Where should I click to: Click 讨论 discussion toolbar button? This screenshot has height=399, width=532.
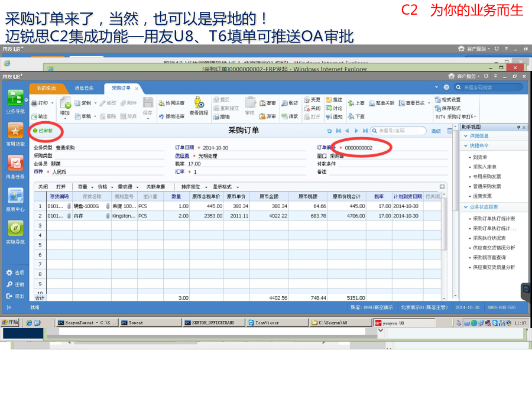point(334,108)
